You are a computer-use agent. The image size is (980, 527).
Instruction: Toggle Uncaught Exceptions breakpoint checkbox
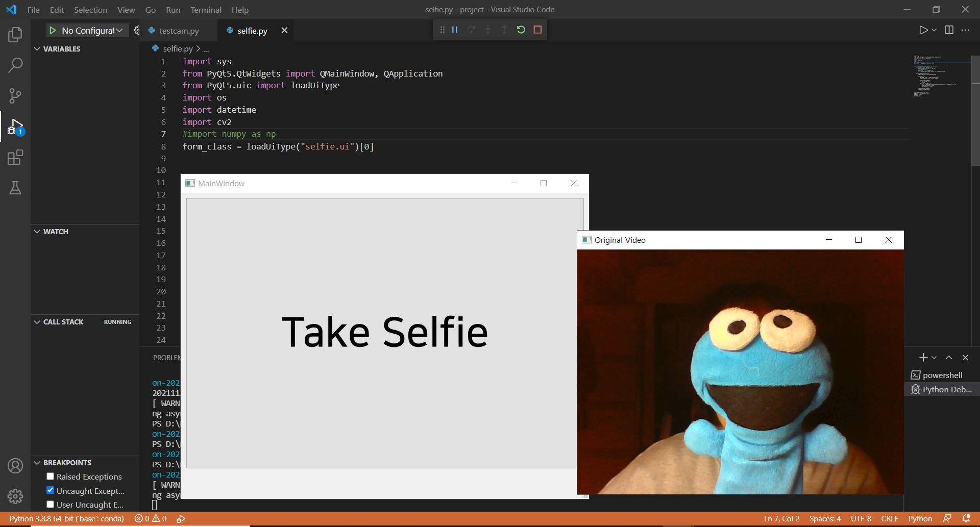50,490
